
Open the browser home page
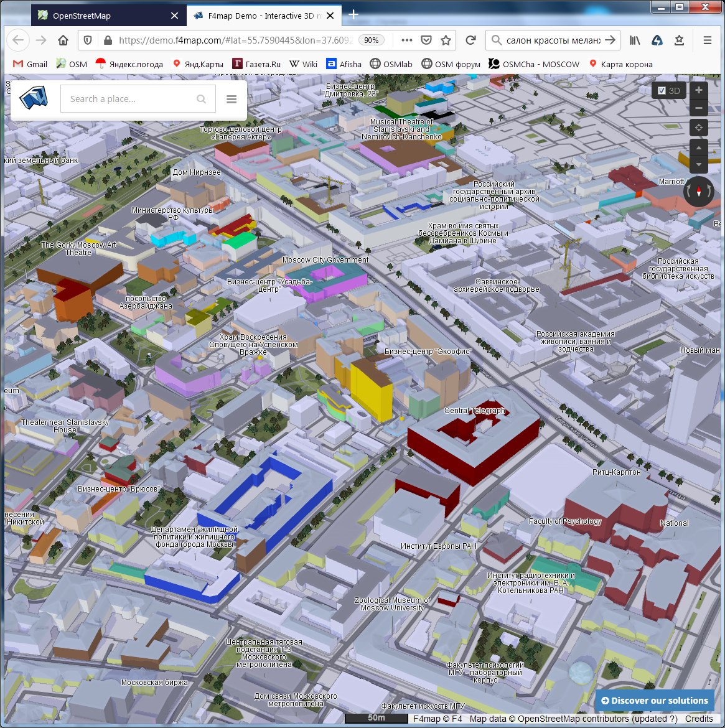pyautogui.click(x=63, y=40)
